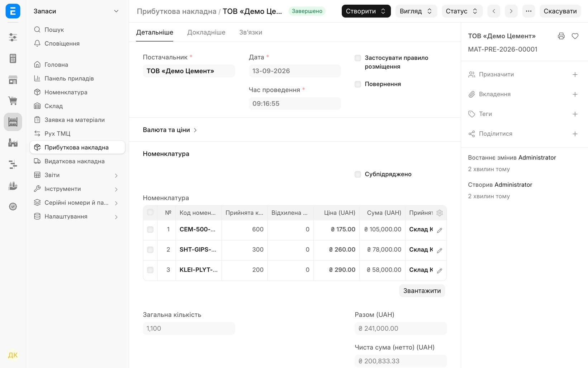
Task: Click the Постачальник field ТОВ «Демо Цемент»
Action: 189,71
